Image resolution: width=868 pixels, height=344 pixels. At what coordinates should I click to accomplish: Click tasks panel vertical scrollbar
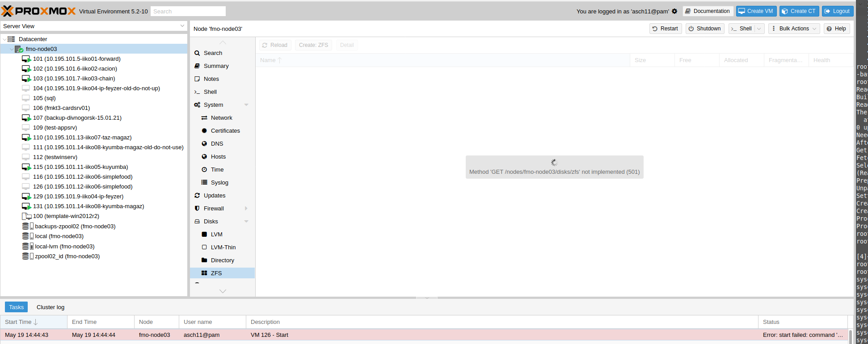[851, 336]
